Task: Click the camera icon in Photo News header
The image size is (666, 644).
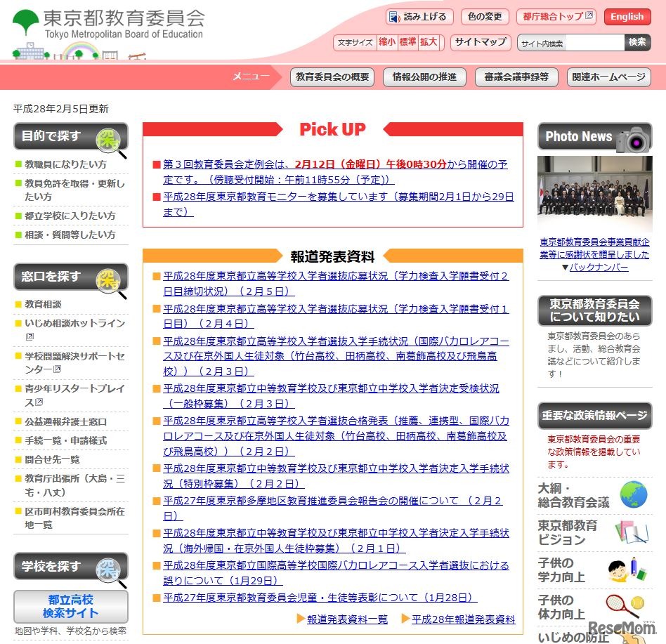Action: [x=634, y=136]
